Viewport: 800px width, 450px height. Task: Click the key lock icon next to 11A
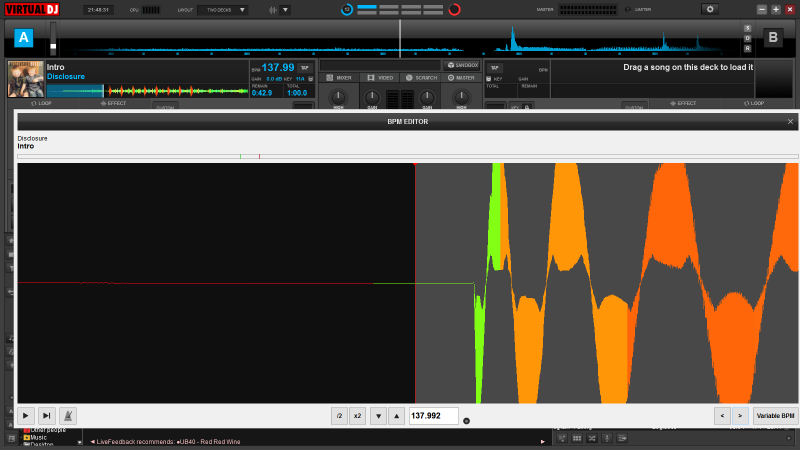311,79
